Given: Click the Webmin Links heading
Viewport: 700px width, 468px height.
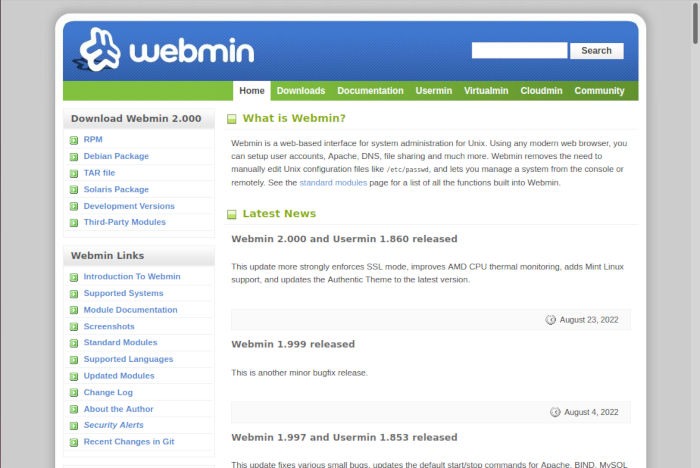Looking at the screenshot, I should 107,255.
